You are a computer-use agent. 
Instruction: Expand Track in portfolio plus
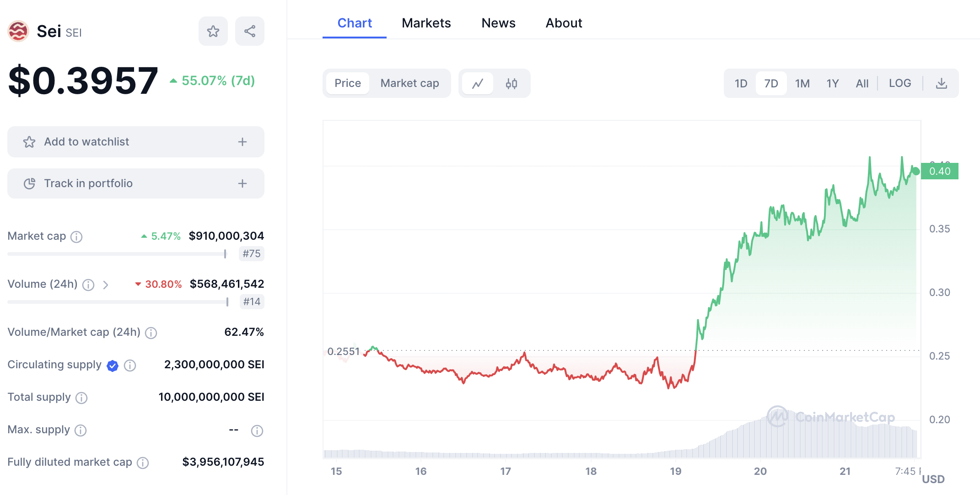click(x=242, y=183)
